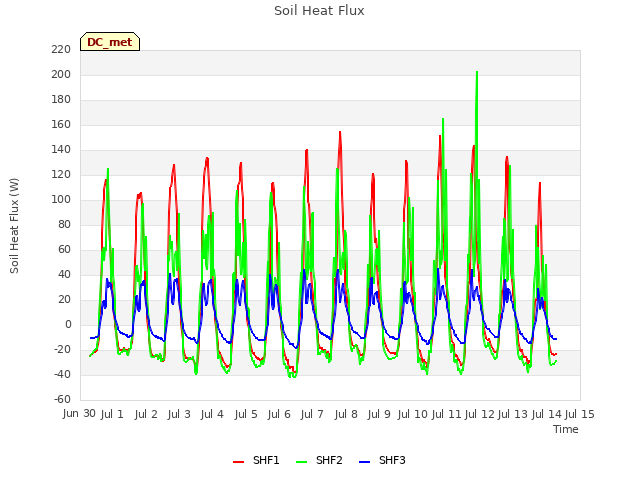Click the 40 y-axis tick label
The width and height of the screenshot is (640, 480).
click(64, 275)
